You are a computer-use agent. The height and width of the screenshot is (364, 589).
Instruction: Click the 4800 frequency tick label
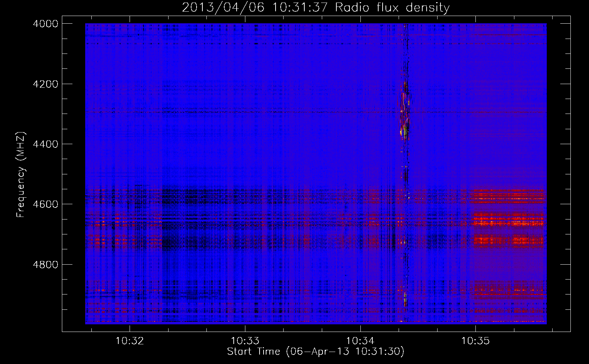46,265
